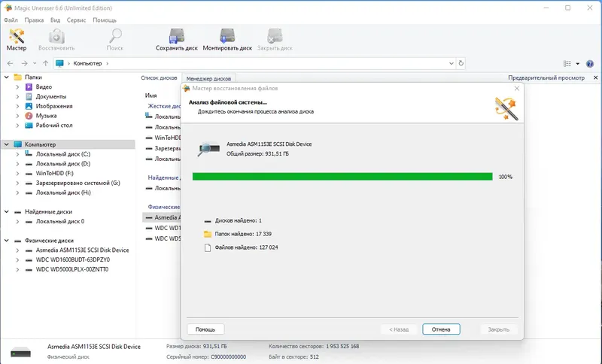
Task: Select Локальный диск 0 in tree
Action: [60, 221]
